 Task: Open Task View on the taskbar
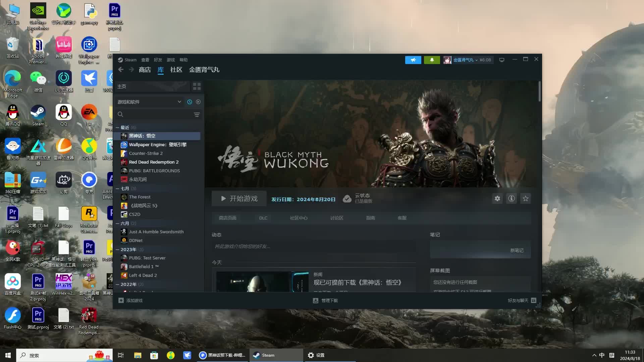click(x=121, y=355)
